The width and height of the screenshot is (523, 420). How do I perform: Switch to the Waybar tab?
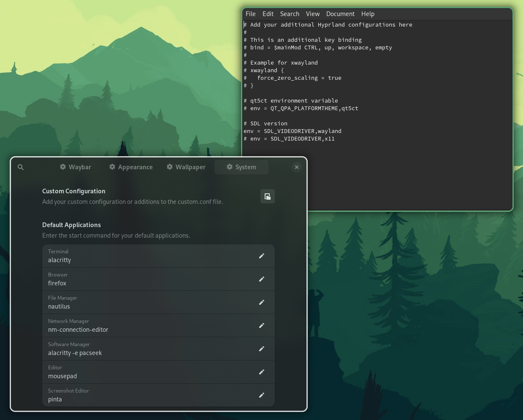coord(76,167)
